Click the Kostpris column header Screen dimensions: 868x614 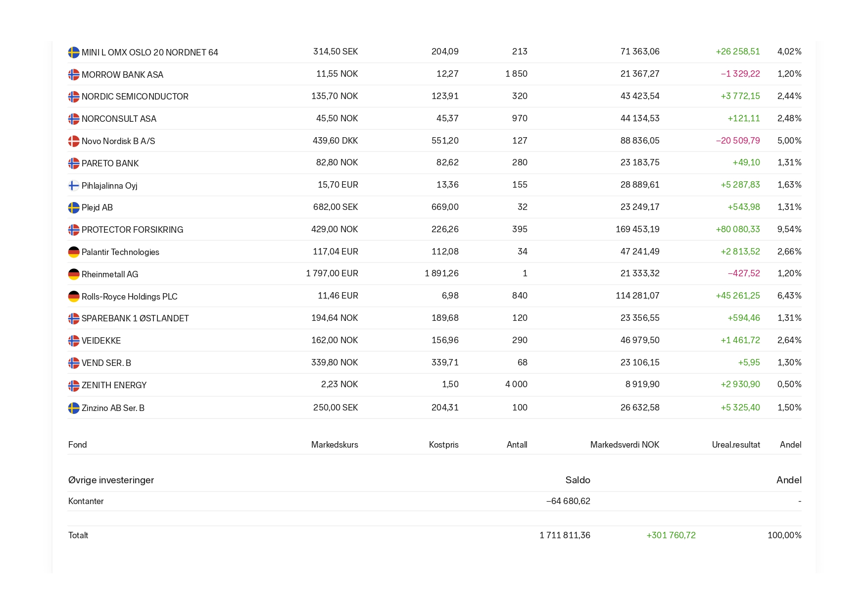(x=443, y=445)
